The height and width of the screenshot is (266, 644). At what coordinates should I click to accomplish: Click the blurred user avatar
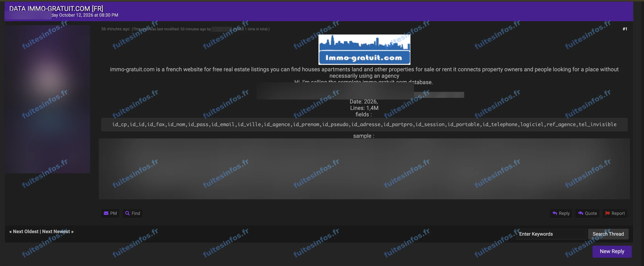point(47,99)
